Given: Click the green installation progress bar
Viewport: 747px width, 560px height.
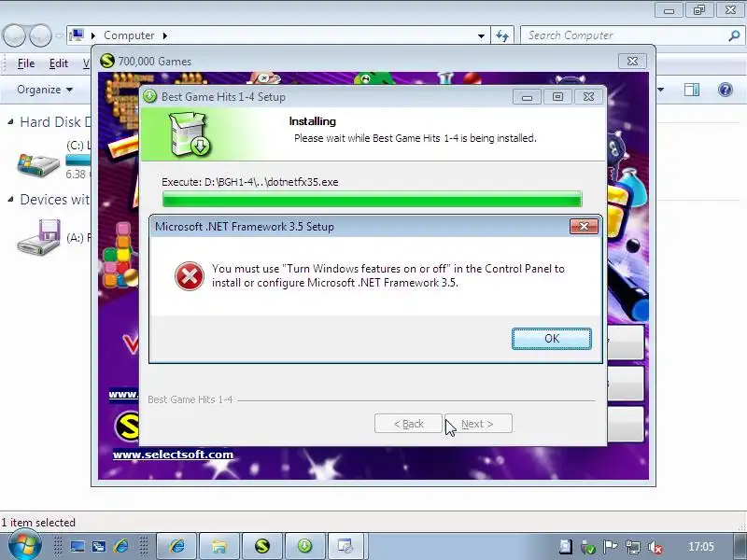Looking at the screenshot, I should [372, 199].
